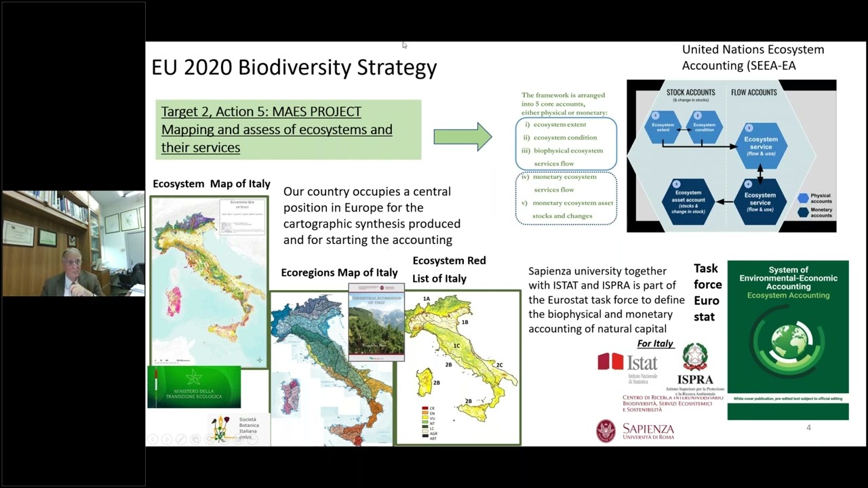Click the Ecosystem asset account hexagon
This screenshot has height=488, width=868.
point(688,201)
